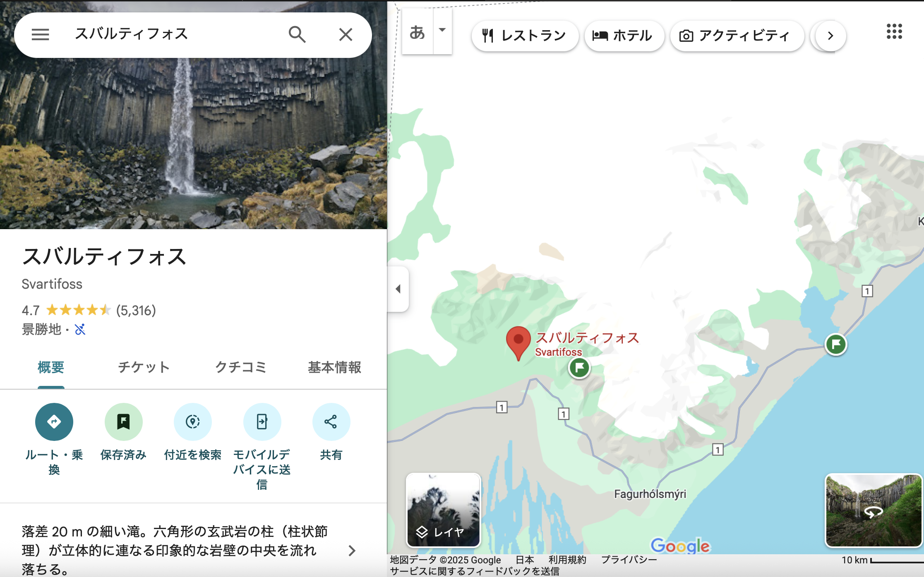Switch to the チケット tab
The height and width of the screenshot is (577, 924).
point(144,367)
